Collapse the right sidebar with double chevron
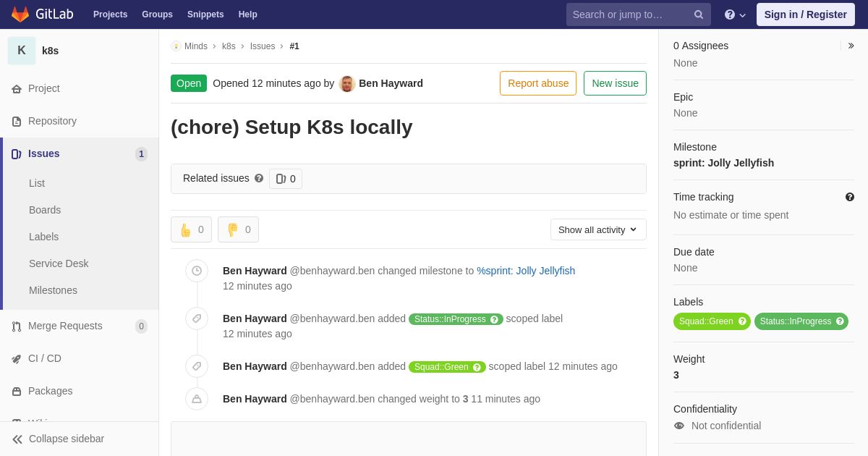 851,46
